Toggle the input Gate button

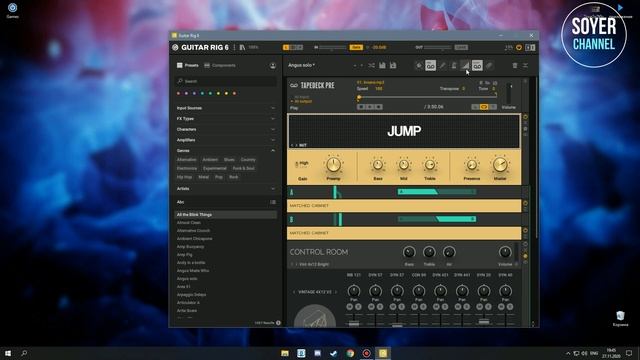pyautogui.click(x=356, y=47)
